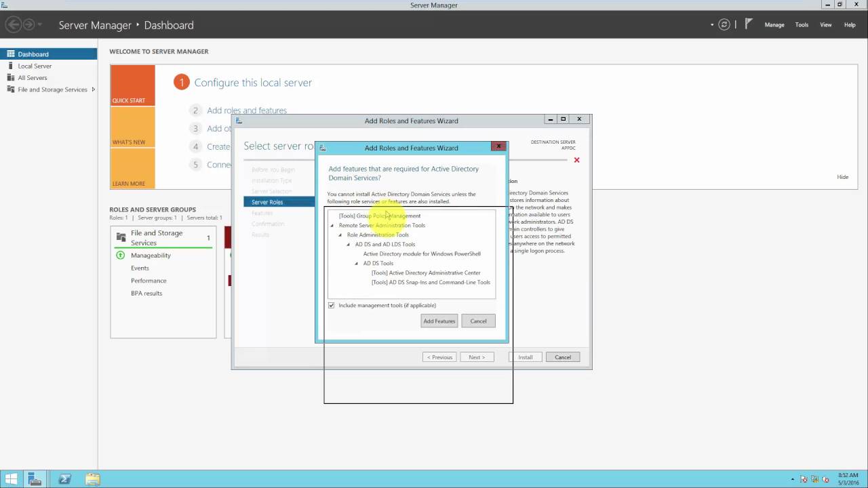Collapse Role Administration Tools node

point(340,235)
